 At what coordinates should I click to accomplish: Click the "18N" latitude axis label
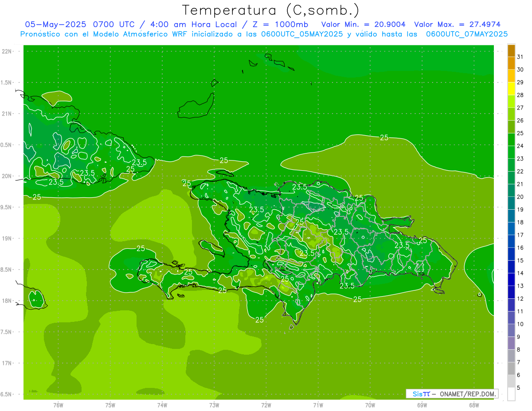point(6,301)
